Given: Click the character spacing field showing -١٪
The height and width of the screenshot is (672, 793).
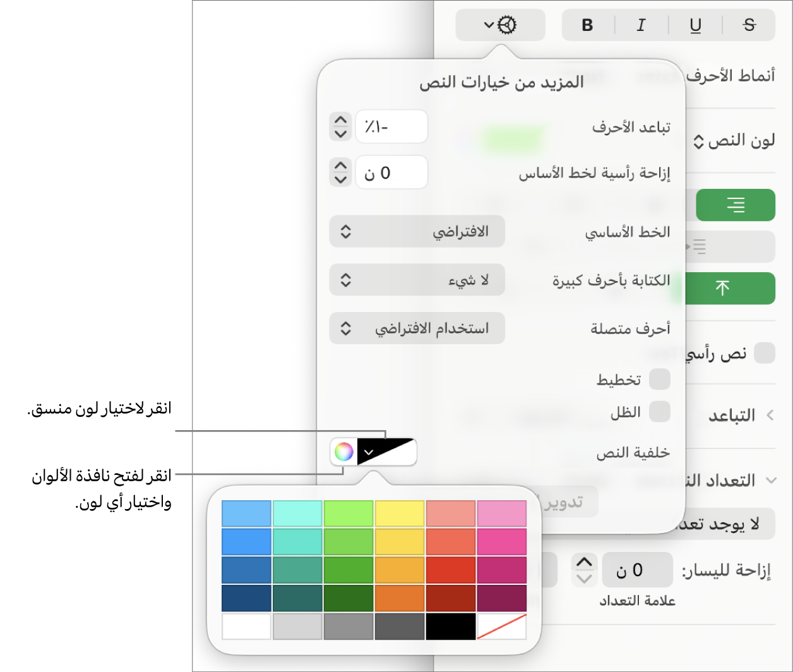Looking at the screenshot, I should tap(391, 126).
